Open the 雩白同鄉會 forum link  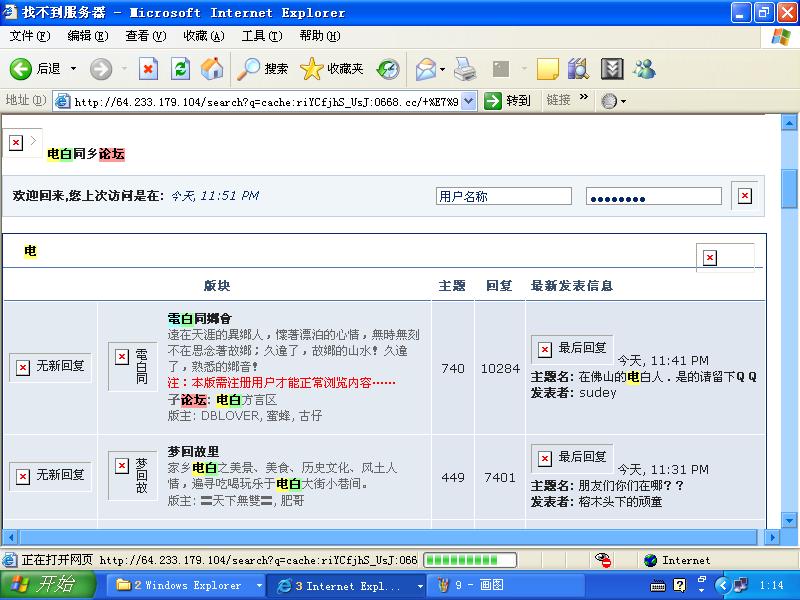point(199,318)
